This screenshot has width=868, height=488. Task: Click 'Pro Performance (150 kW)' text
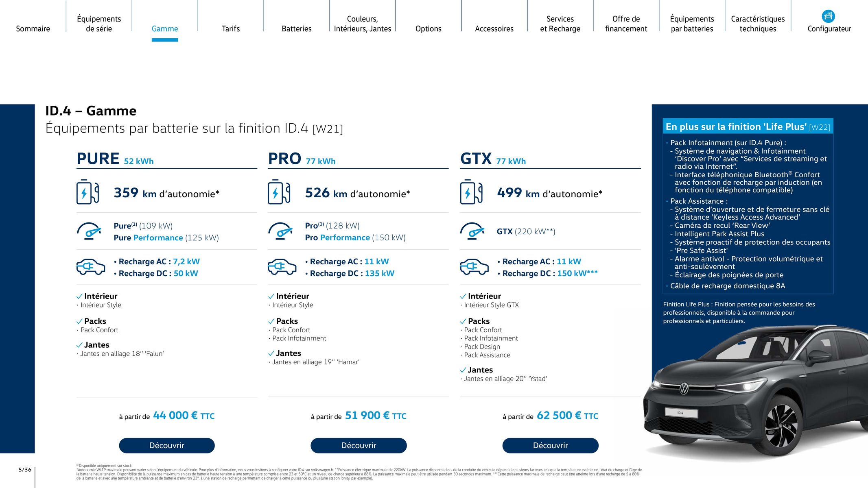click(x=356, y=237)
